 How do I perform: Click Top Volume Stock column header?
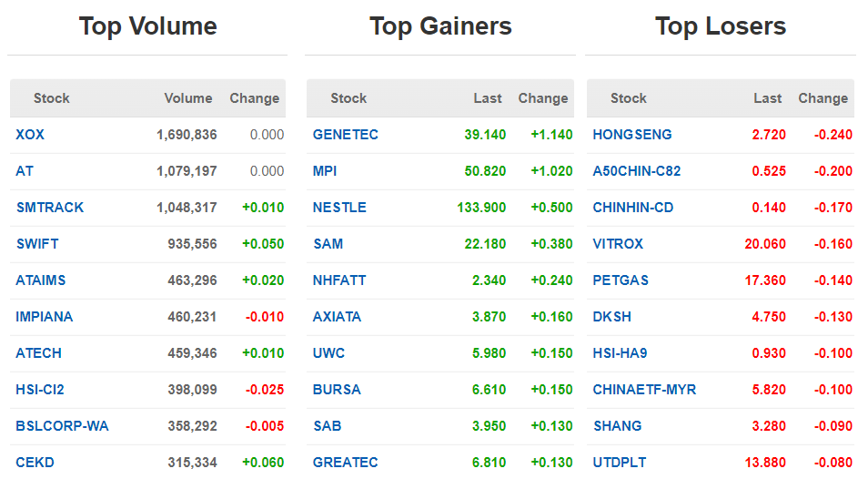pyautogui.click(x=52, y=98)
